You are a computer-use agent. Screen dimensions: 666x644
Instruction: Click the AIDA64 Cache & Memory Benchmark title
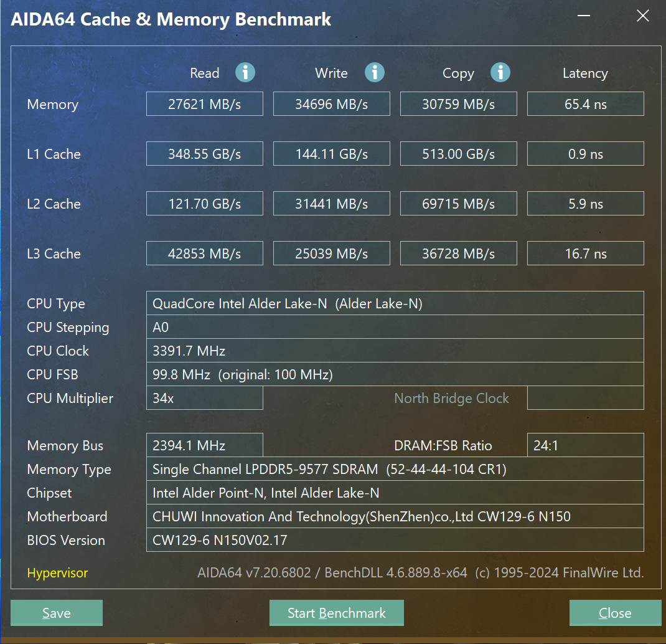click(171, 19)
